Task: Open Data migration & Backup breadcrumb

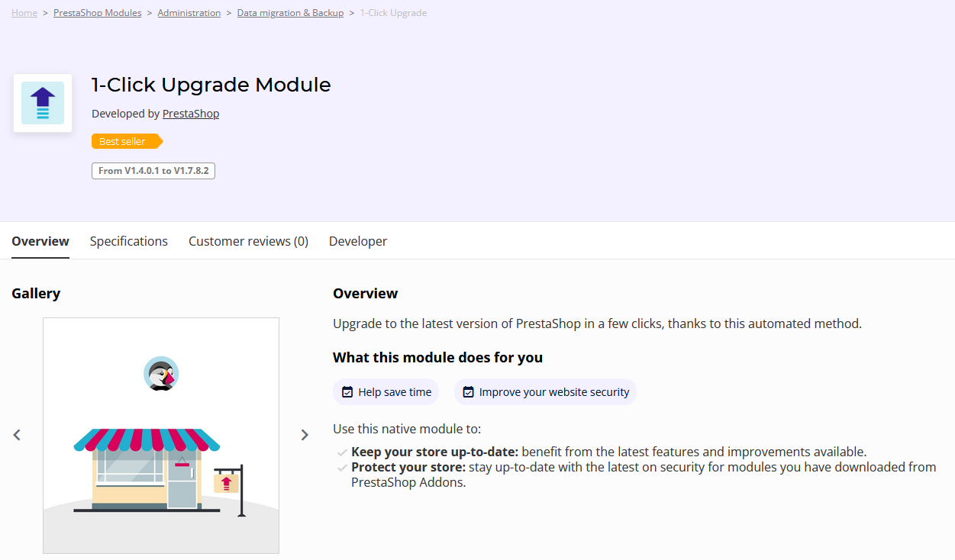Action: click(290, 13)
